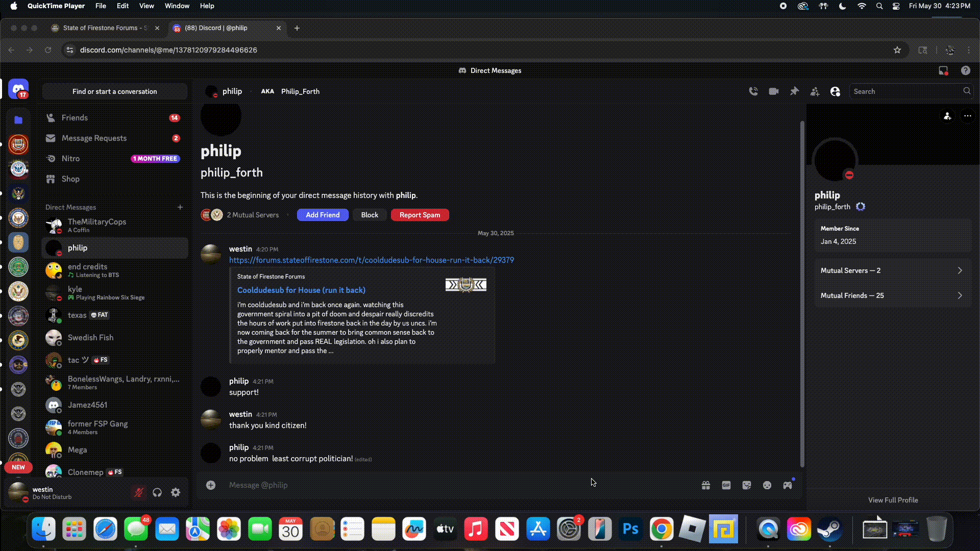Toggle headphone deafen in user panel
Viewport: 980px width, 551px height.
157,492
